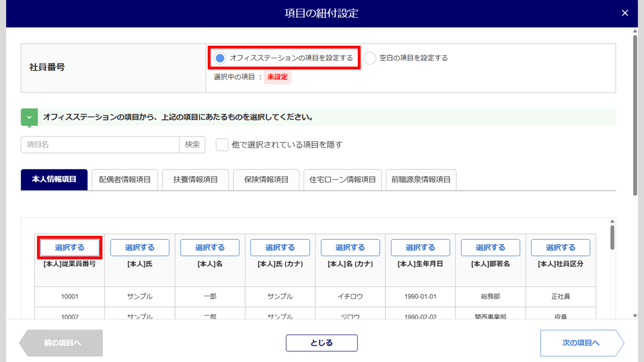Enable 他で選択されている項目を隠す checkbox

[x=222, y=145]
